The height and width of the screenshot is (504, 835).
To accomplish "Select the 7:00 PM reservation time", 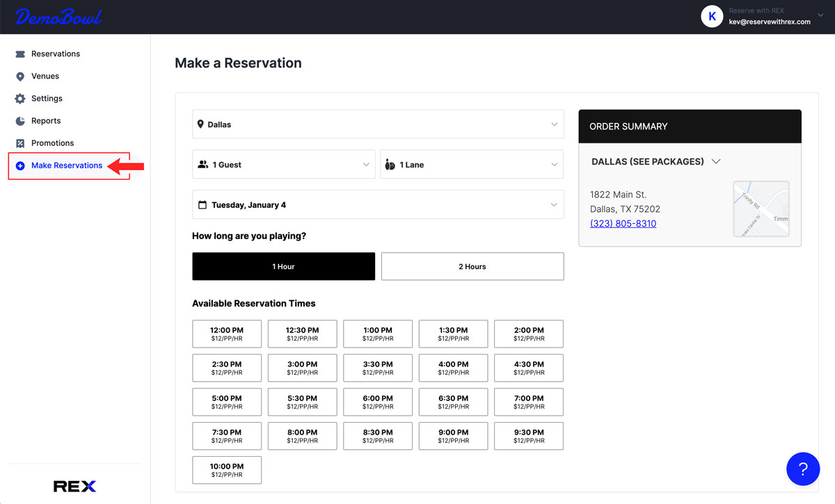I will (x=528, y=402).
